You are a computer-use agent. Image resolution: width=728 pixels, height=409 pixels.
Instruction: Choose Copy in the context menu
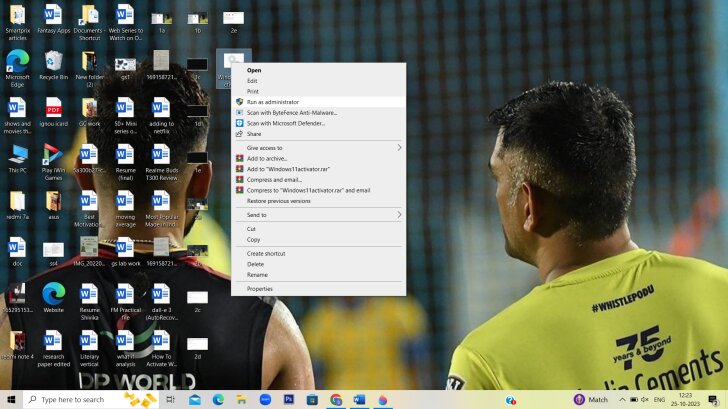(318, 240)
